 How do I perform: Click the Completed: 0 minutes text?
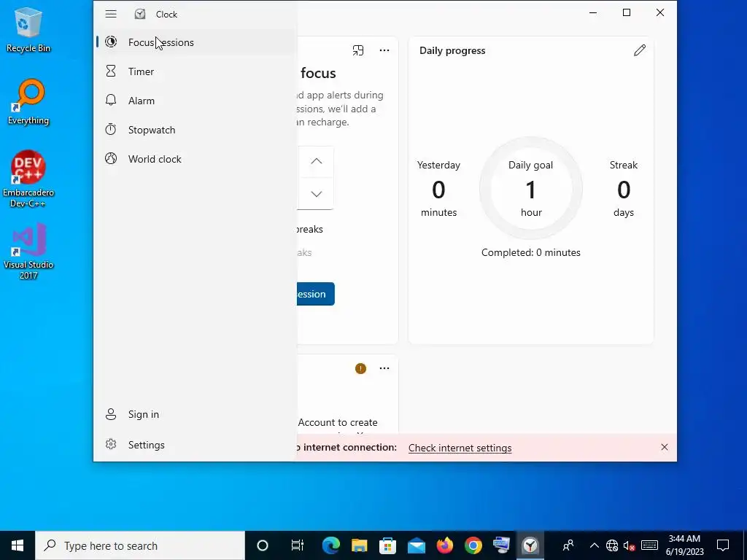click(531, 252)
